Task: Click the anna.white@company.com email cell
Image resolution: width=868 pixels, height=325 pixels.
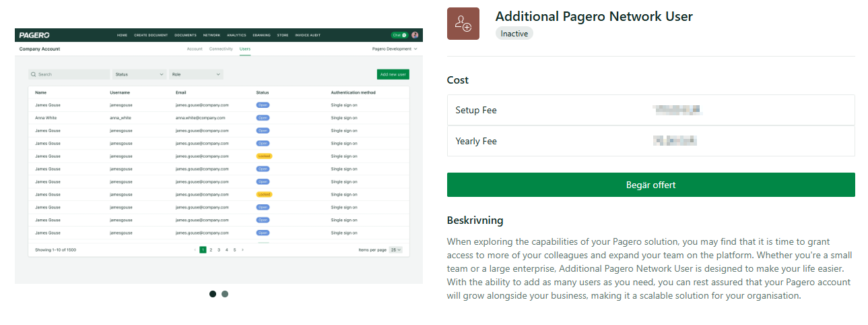Action: (201, 118)
